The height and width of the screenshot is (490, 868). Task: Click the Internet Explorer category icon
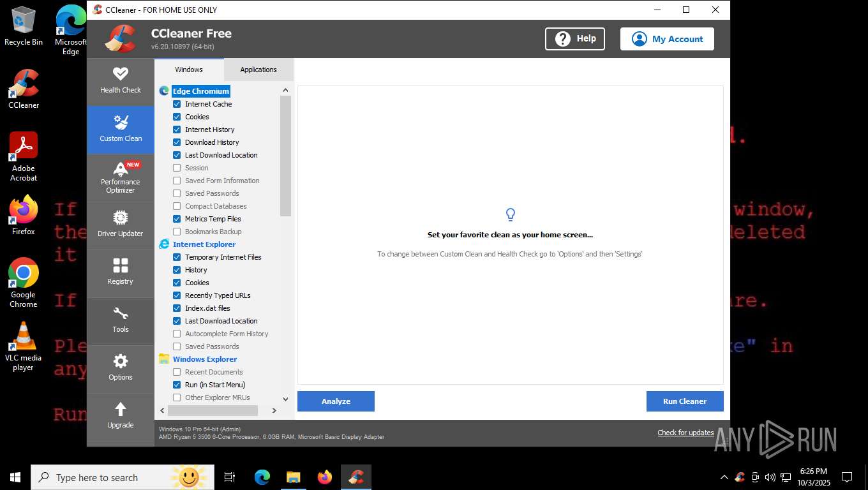(164, 244)
